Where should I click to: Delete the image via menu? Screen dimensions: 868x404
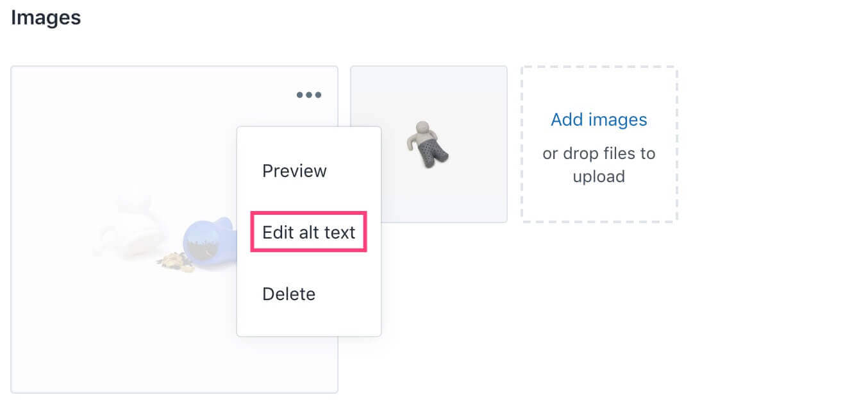288,294
